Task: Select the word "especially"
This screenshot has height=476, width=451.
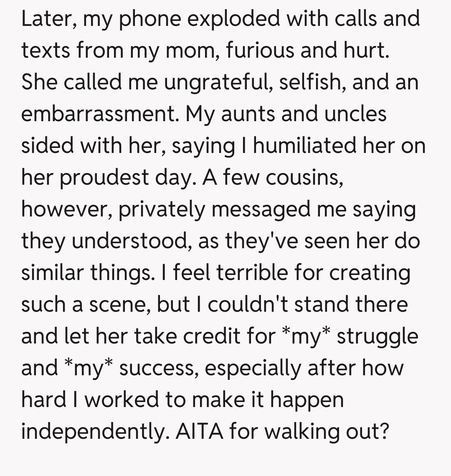Action: 248,368
